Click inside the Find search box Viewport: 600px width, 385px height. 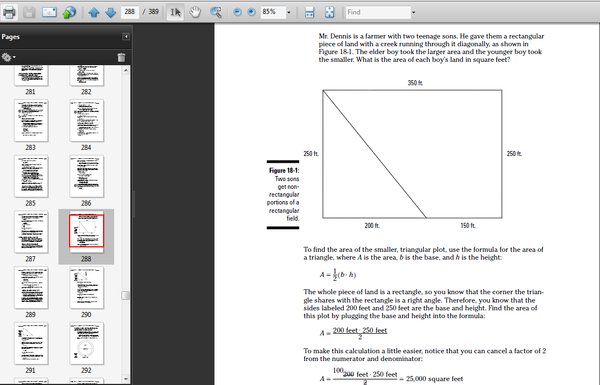click(378, 12)
